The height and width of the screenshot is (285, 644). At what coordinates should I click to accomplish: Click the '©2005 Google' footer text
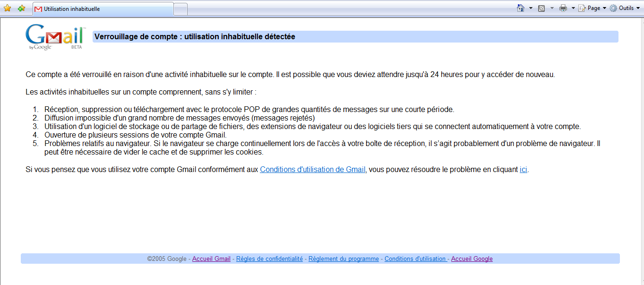click(x=167, y=259)
